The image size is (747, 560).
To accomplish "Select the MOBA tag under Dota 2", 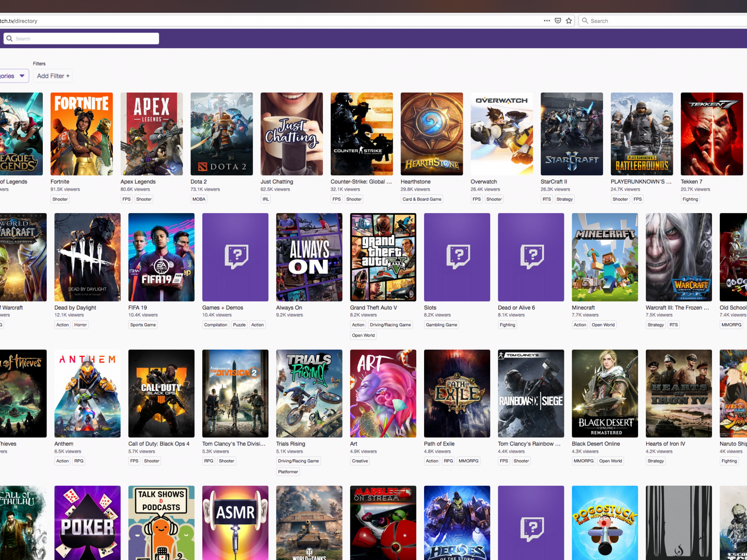I will pyautogui.click(x=199, y=199).
